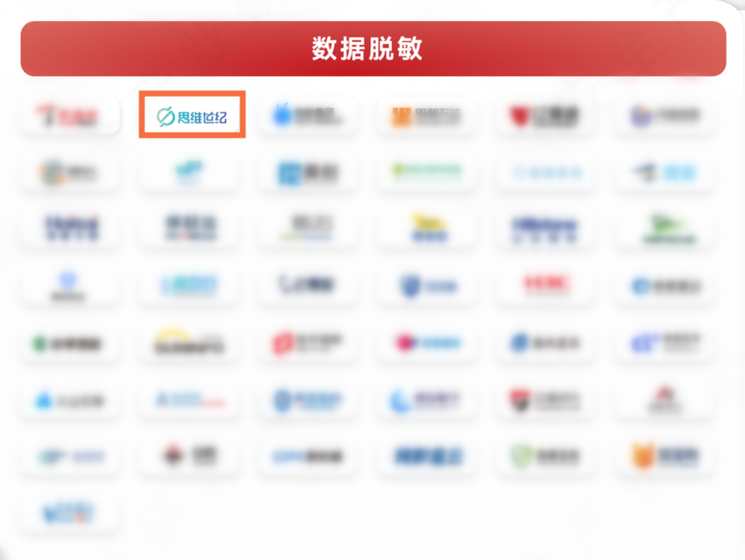Select the 数据脱敏 red header banner

click(373, 48)
